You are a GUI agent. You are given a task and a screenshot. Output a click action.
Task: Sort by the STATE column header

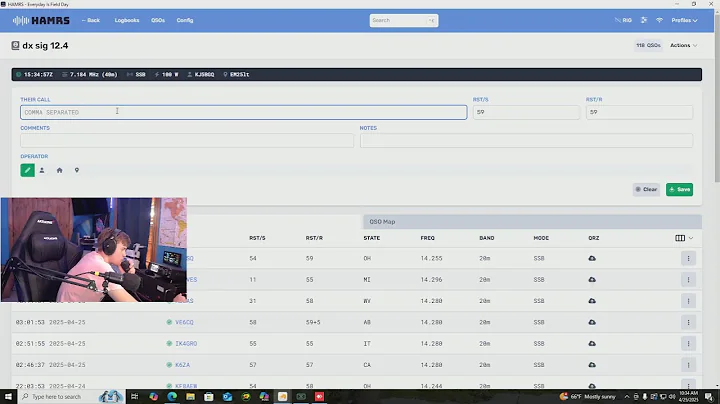pyautogui.click(x=371, y=238)
